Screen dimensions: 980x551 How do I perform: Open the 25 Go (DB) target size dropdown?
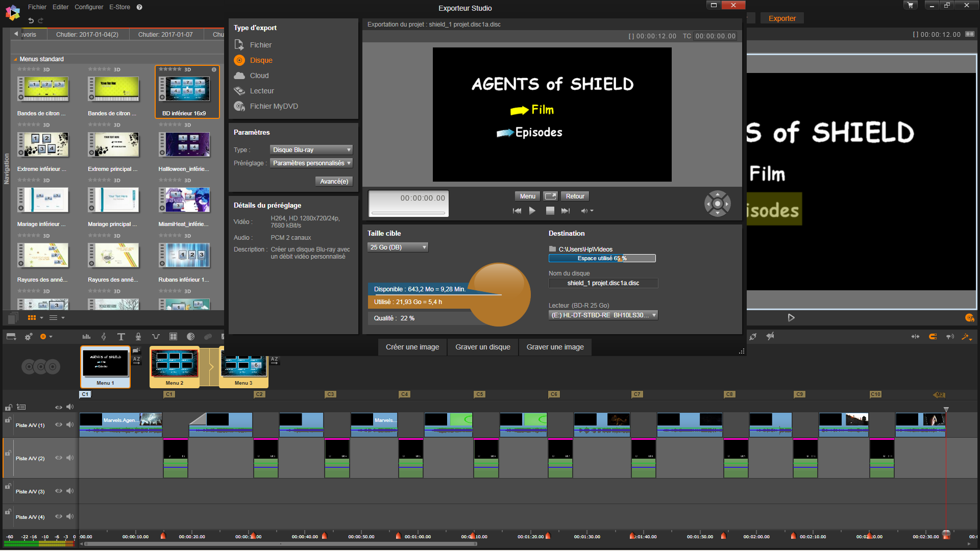pos(398,247)
